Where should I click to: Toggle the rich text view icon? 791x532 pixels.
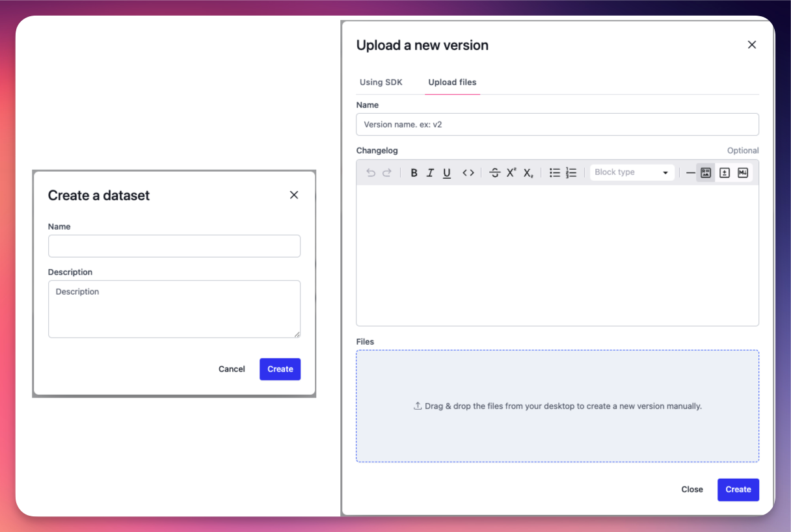pyautogui.click(x=706, y=172)
